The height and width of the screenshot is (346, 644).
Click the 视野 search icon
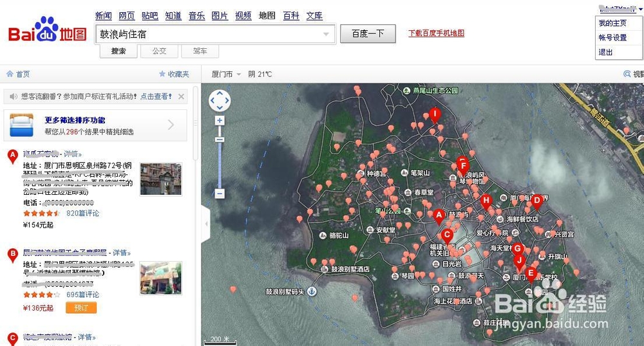click(x=627, y=74)
